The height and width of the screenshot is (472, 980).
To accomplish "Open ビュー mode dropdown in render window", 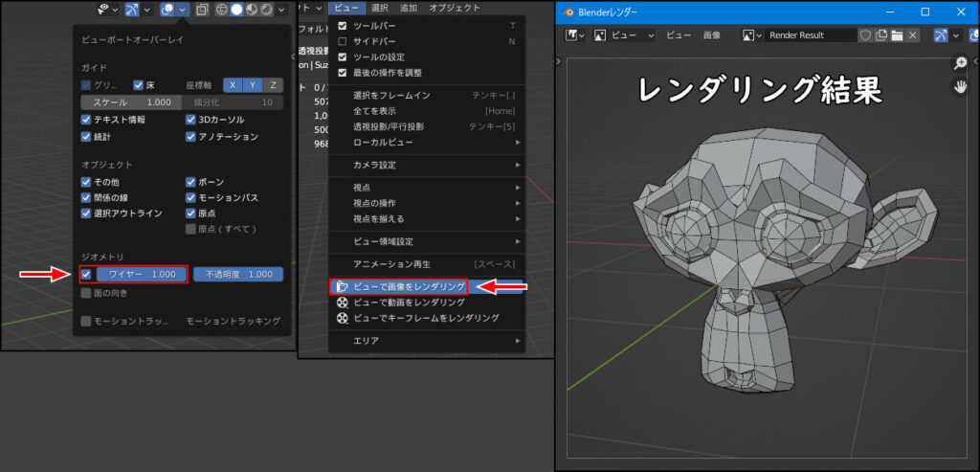I will [x=624, y=35].
